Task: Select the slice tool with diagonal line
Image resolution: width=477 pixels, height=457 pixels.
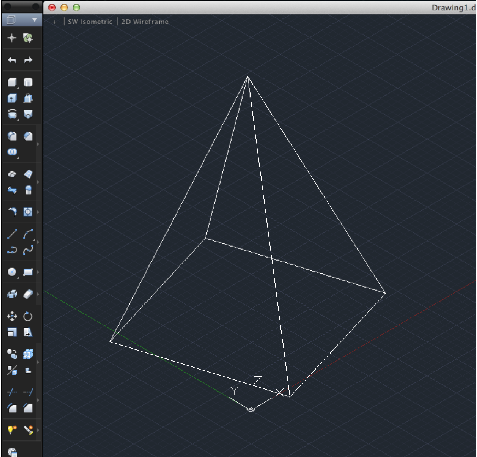Action: (12, 370)
